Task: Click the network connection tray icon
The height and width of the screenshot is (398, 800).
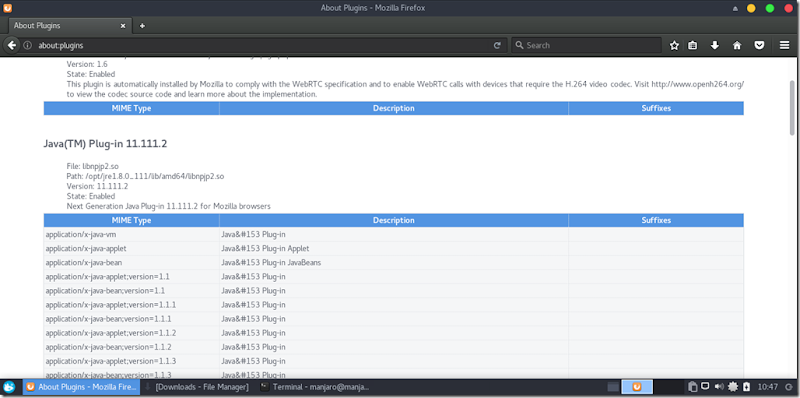Action: pos(705,386)
